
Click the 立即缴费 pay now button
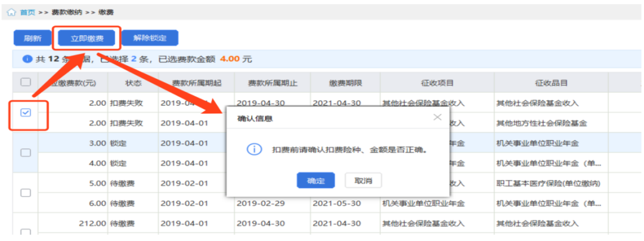click(x=87, y=38)
